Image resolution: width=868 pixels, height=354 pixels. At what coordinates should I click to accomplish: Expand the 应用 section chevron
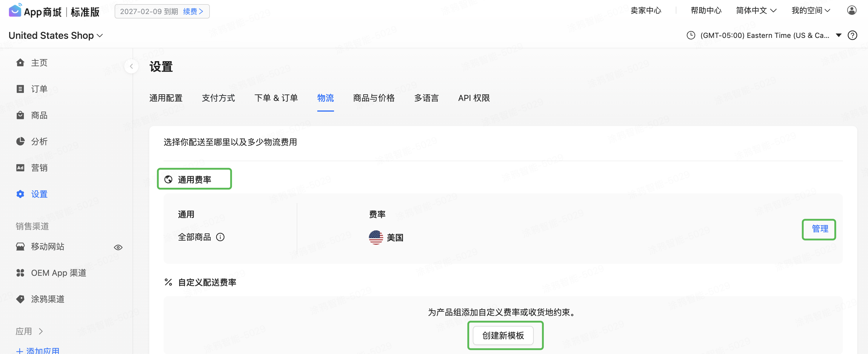(x=41, y=331)
